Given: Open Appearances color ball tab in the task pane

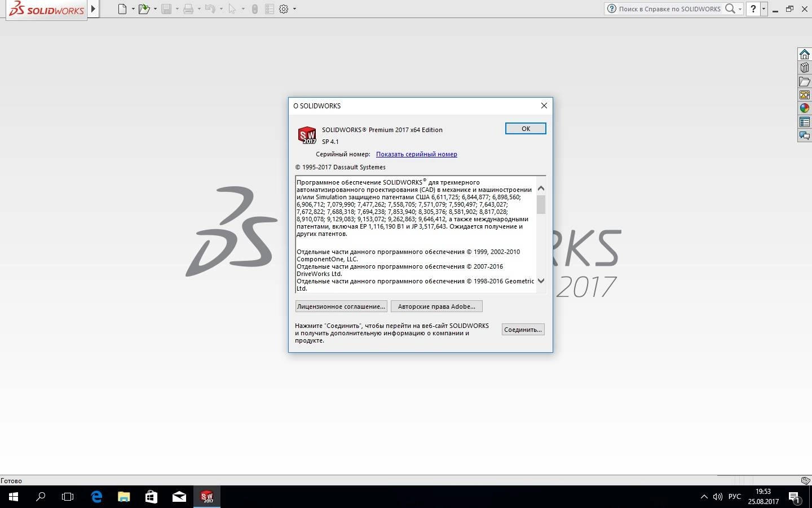Looking at the screenshot, I should coord(805,108).
